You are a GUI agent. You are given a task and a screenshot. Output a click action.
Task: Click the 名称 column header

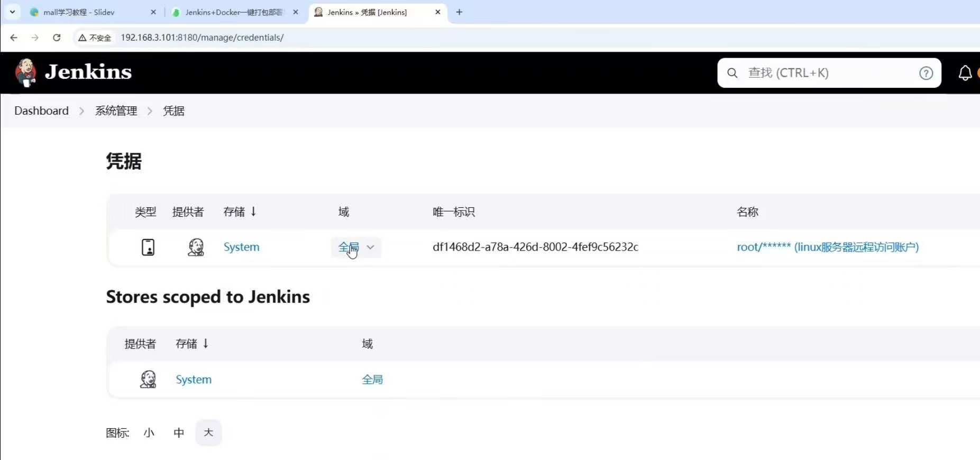coord(747,212)
